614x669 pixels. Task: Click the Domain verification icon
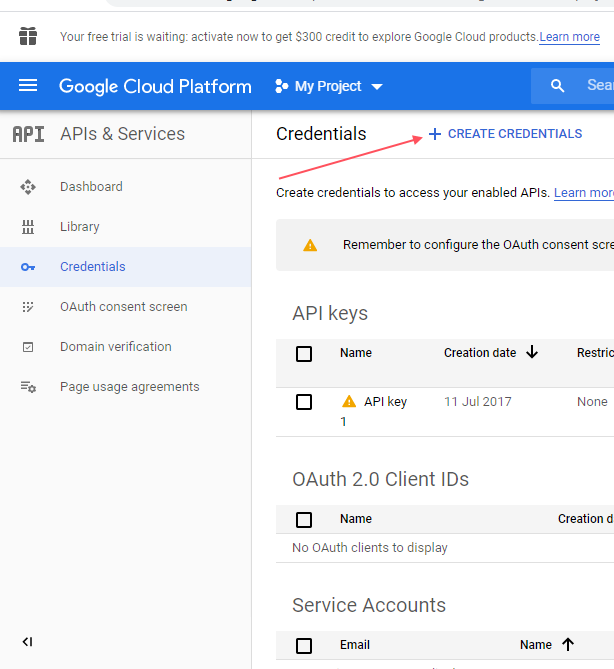pyautogui.click(x=28, y=347)
